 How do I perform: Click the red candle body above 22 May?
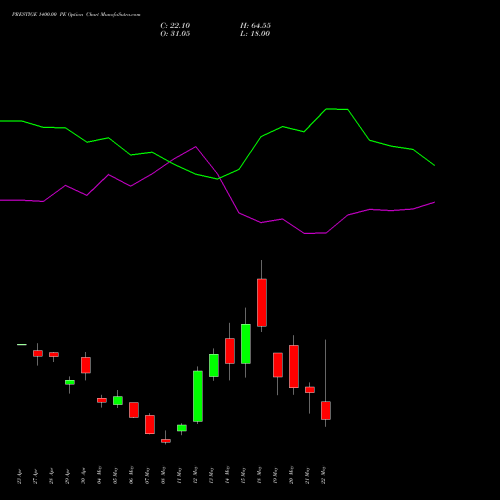[326, 410]
